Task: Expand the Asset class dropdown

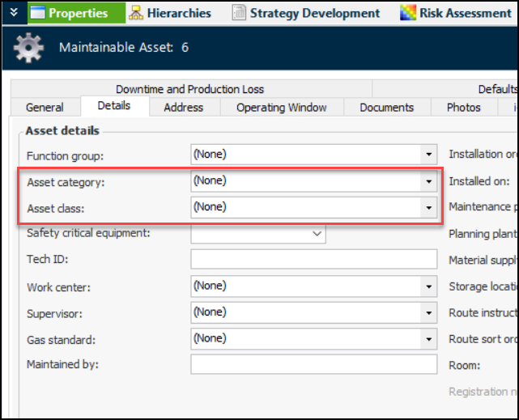Action: click(x=428, y=208)
